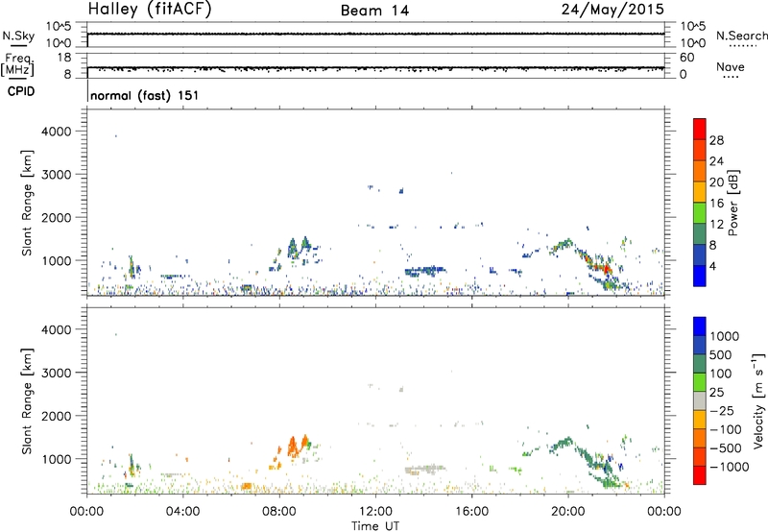
Task: Pick the red bottom segment of velocity colorbar
Action: coord(700,475)
